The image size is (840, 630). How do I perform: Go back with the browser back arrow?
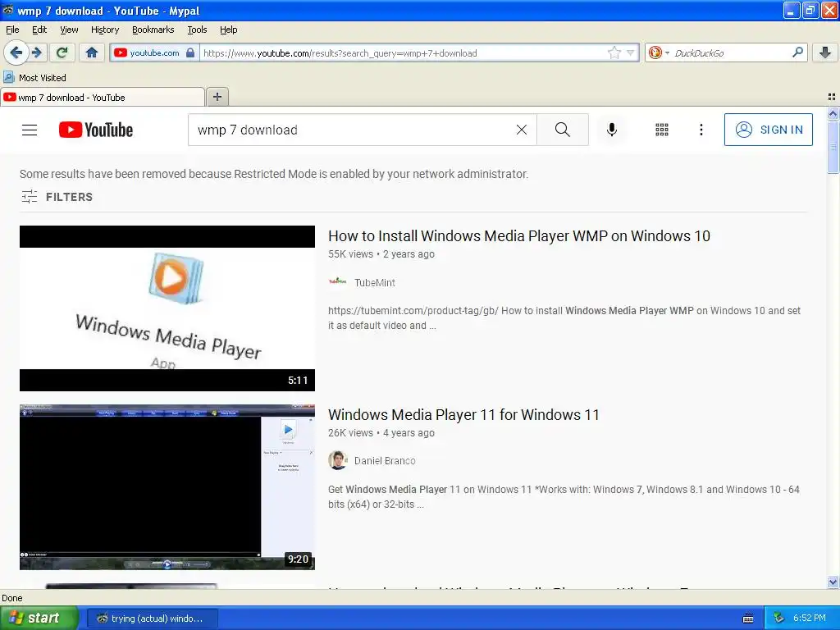pyautogui.click(x=16, y=52)
